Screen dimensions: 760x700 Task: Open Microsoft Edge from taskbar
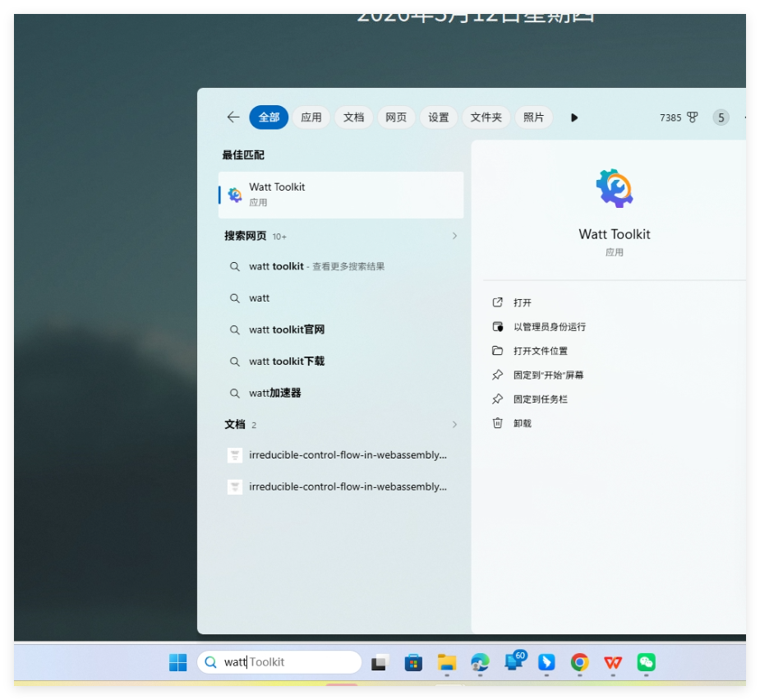[480, 662]
